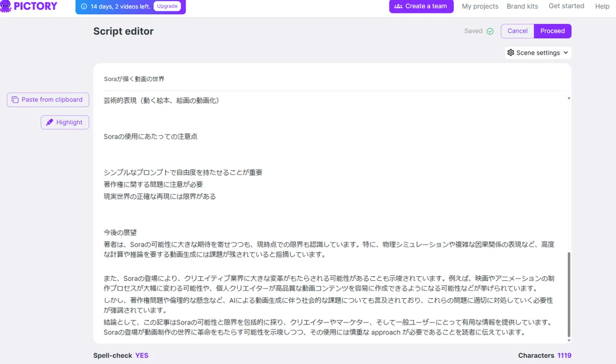
Task: Click Proceed to continue
Action: pyautogui.click(x=552, y=31)
